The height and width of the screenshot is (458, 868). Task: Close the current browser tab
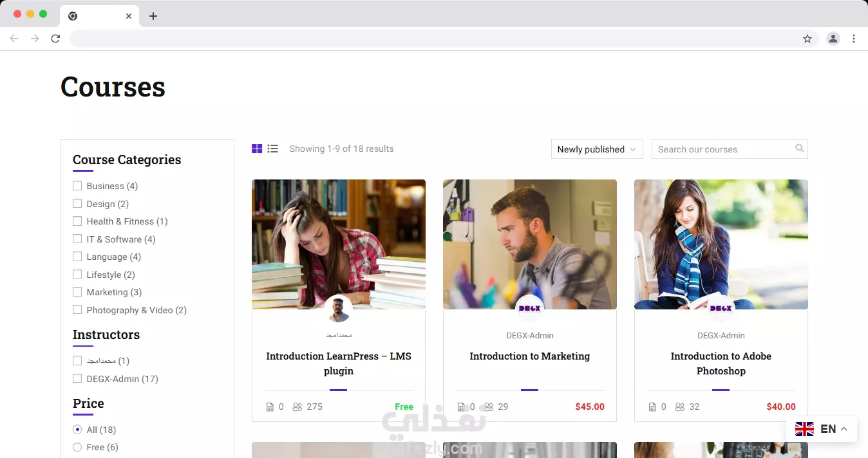click(129, 16)
